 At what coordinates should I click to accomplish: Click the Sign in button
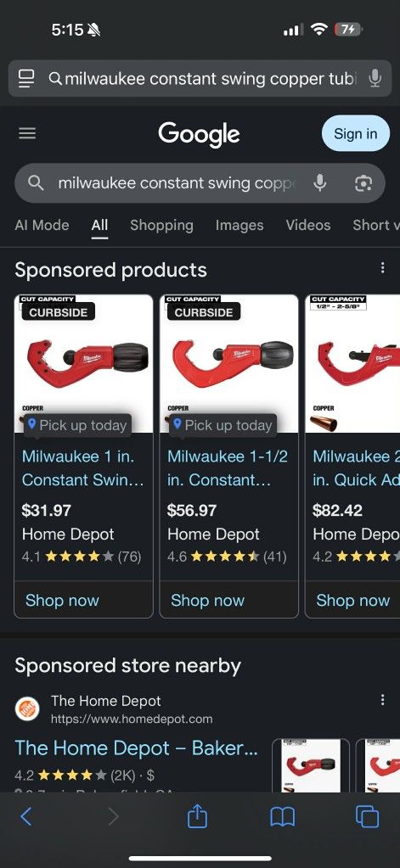tap(356, 133)
